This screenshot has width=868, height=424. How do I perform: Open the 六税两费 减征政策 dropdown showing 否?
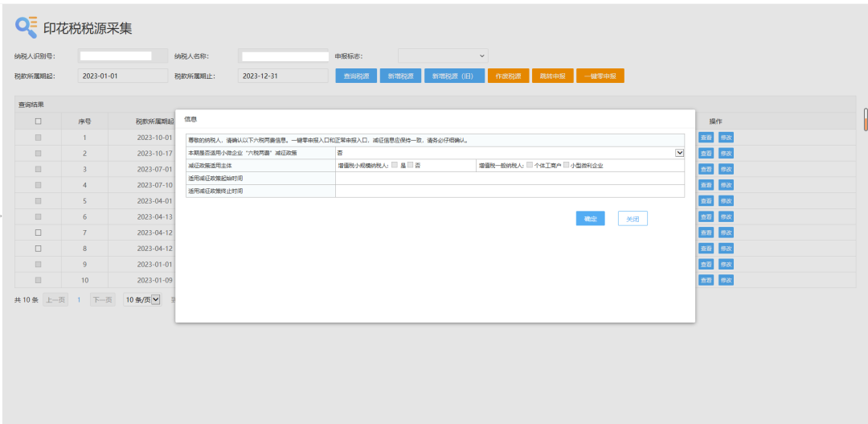pos(510,152)
